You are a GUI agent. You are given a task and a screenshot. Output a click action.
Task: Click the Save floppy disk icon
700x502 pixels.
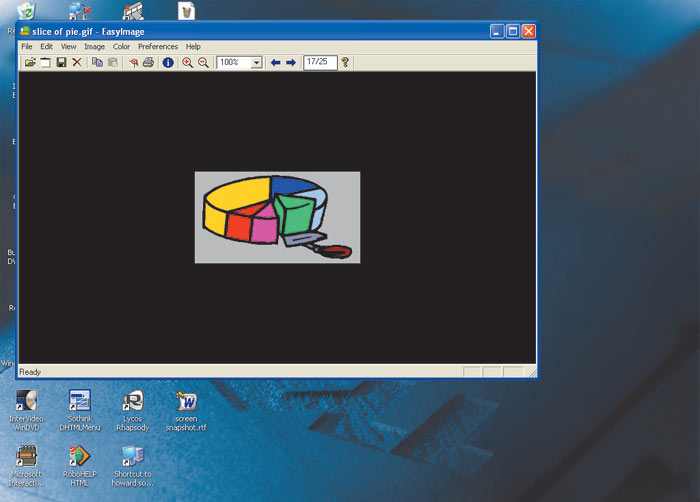61,63
